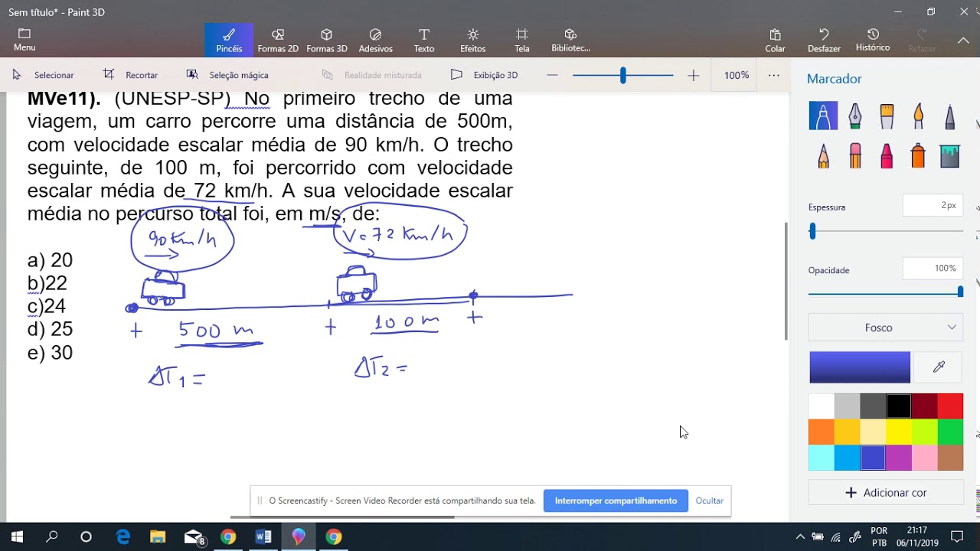Open the Windows Start menu
Screen dimensions: 980x551
(17, 537)
